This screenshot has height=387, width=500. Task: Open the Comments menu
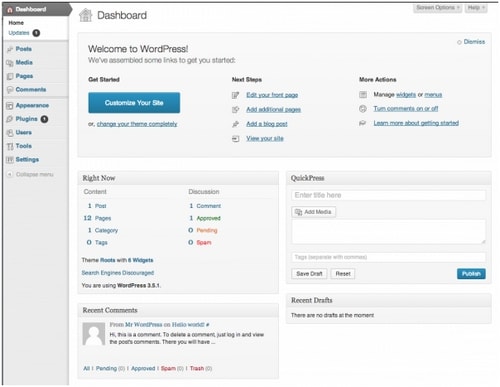31,89
